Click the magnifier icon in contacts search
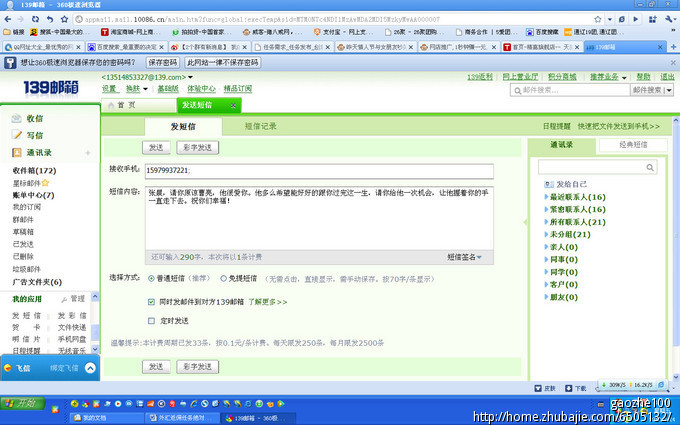The width and height of the screenshot is (680, 425). [x=650, y=167]
